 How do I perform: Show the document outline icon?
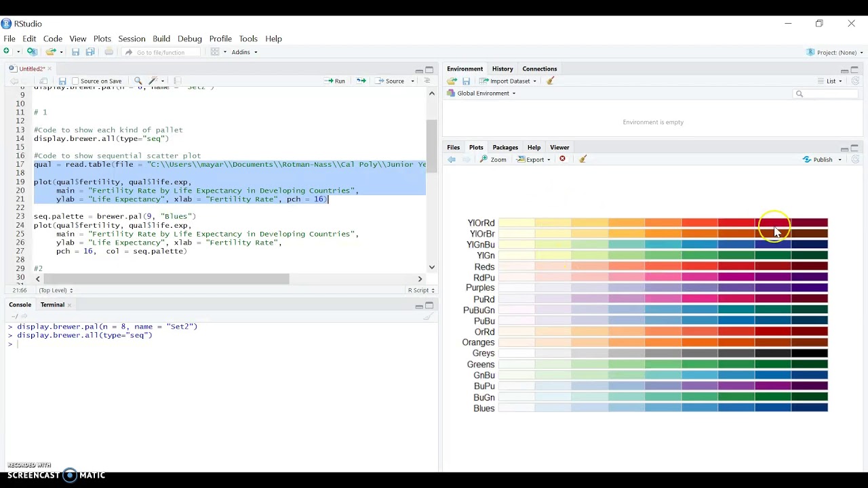427,81
